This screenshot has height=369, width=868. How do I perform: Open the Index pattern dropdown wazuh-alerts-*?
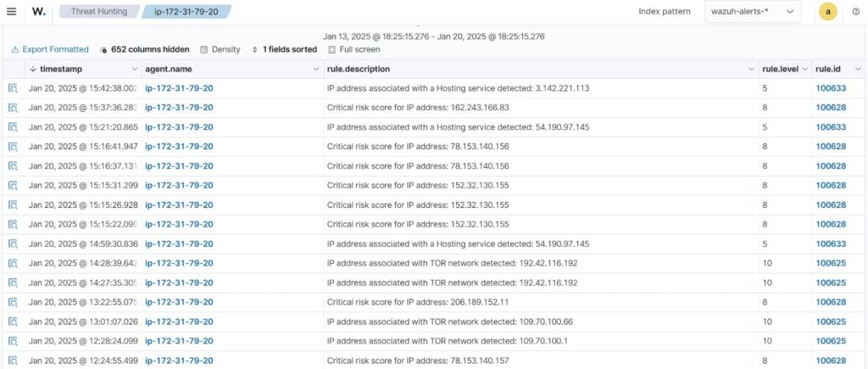pos(753,12)
